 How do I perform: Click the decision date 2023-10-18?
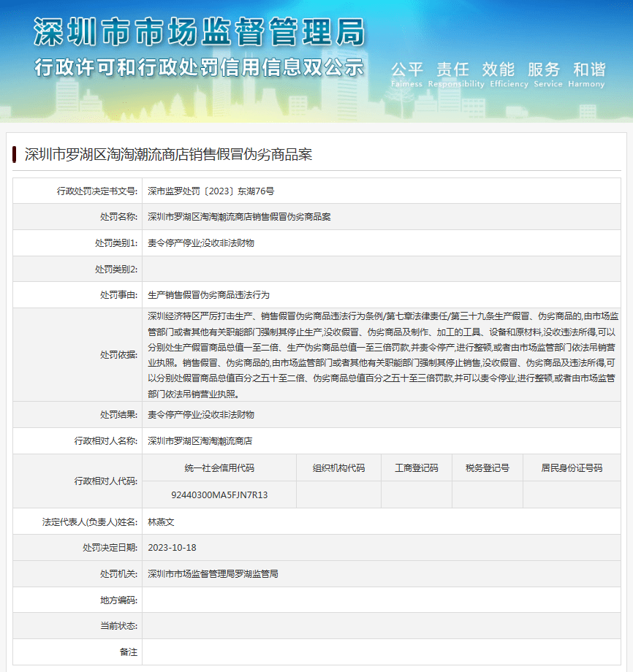pyautogui.click(x=172, y=548)
